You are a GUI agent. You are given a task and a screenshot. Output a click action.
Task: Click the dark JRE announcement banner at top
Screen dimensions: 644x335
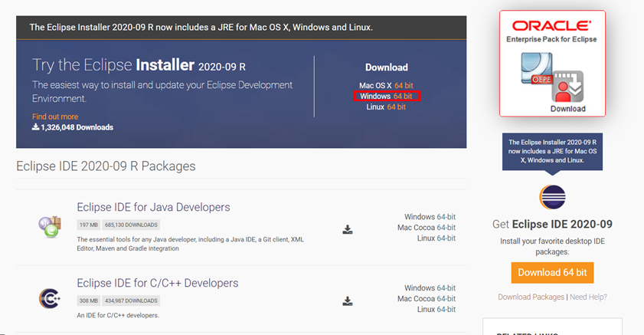point(241,28)
